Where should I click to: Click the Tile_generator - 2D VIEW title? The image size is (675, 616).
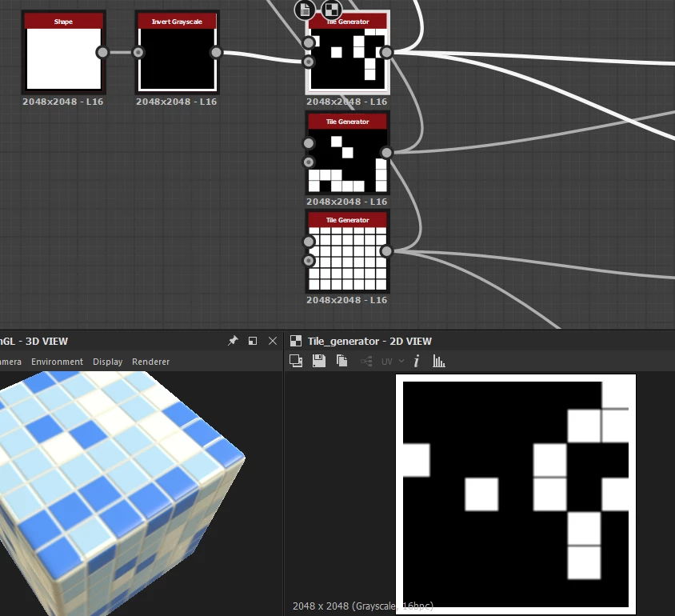coord(369,342)
